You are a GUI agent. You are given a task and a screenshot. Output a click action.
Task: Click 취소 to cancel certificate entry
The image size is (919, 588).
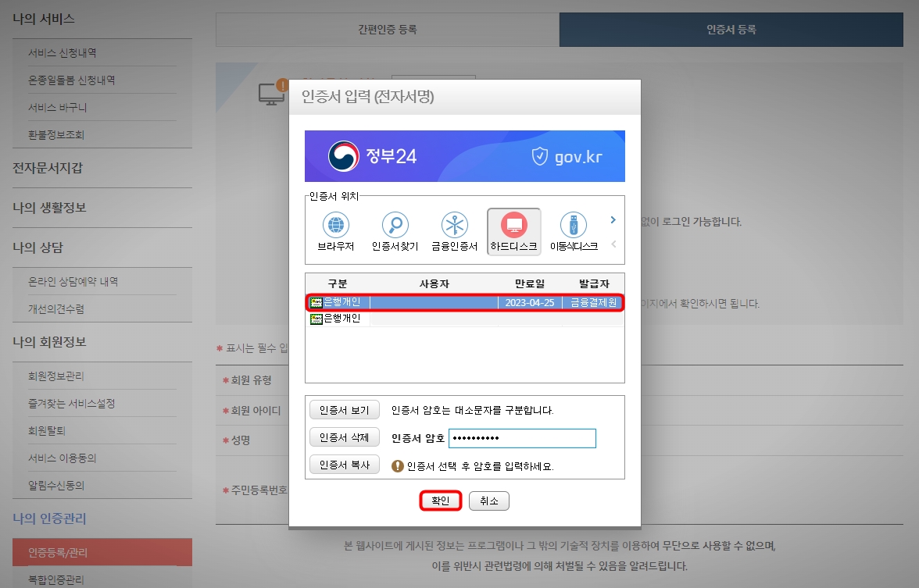click(x=489, y=501)
